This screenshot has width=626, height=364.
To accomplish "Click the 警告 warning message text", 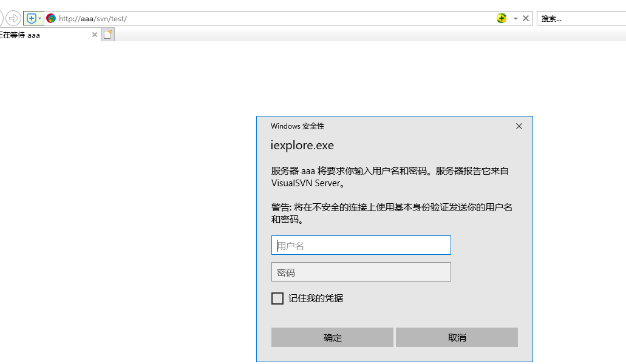I will coord(392,214).
